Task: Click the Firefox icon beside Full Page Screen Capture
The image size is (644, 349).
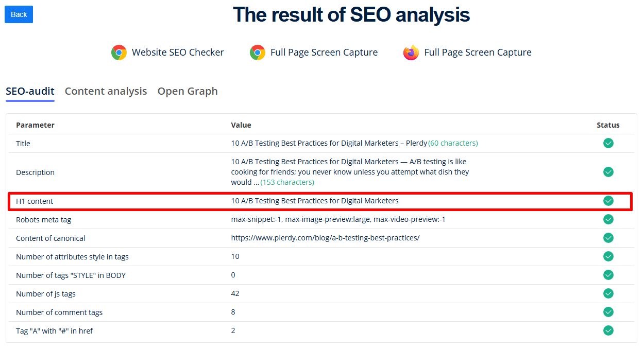Action: click(x=411, y=53)
